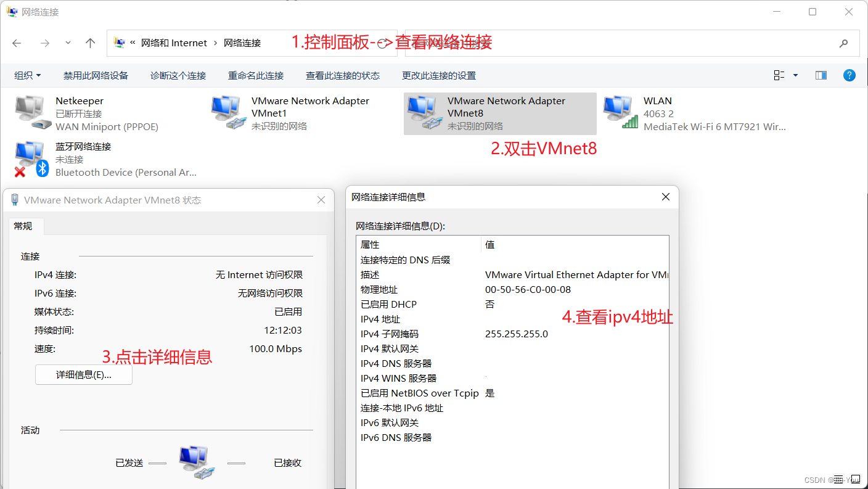
Task: Select the 已启用 NetBIOS over Tcpip row
Action: [x=512, y=393]
